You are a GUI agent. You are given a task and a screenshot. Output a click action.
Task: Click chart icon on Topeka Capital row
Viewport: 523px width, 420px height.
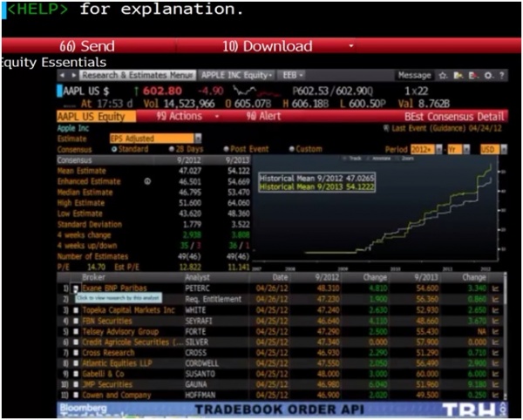click(x=495, y=310)
